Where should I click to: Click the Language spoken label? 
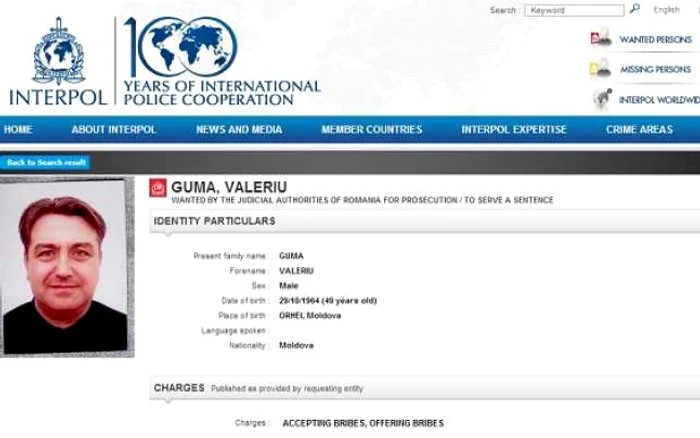233,331
